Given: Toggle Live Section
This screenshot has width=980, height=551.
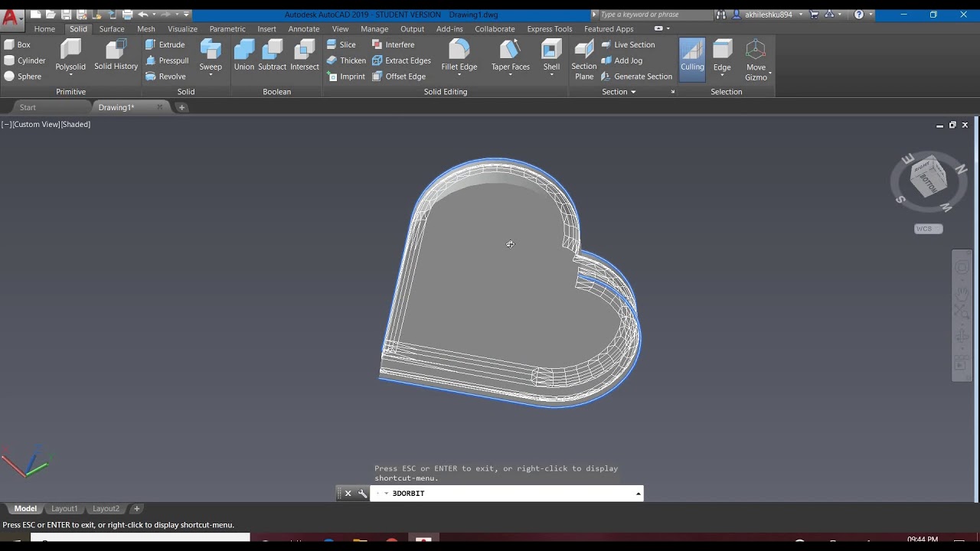Looking at the screenshot, I should click(628, 44).
